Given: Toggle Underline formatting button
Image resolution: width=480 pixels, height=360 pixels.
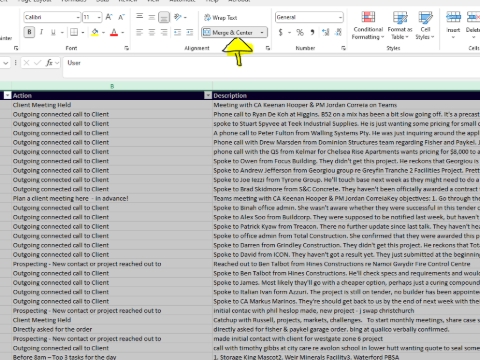Looking at the screenshot, I should coord(53,32).
